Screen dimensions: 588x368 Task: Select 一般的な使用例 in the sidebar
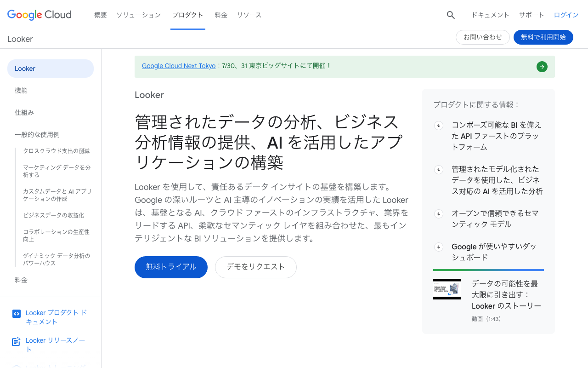[37, 134]
